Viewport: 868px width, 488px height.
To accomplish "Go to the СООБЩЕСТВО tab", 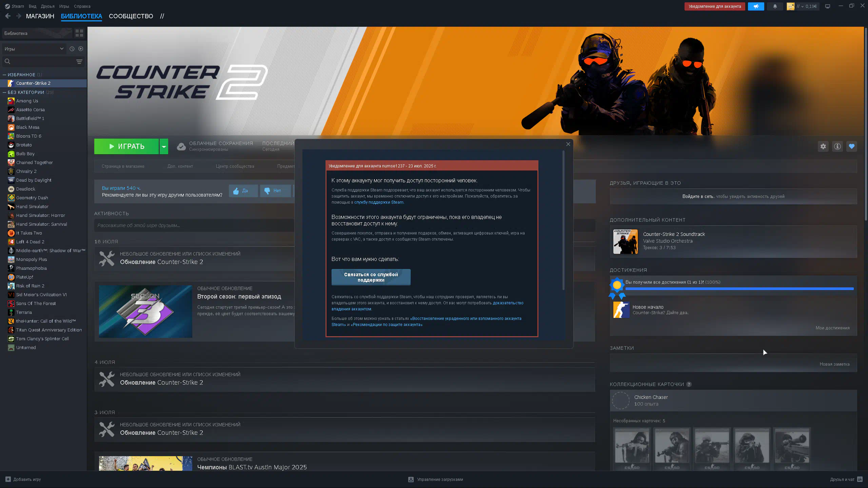I will (131, 16).
